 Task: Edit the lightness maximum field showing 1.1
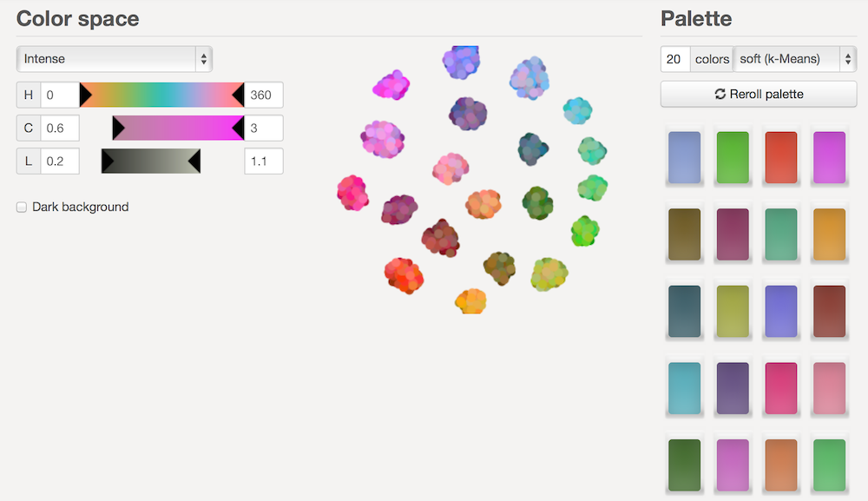(x=263, y=161)
